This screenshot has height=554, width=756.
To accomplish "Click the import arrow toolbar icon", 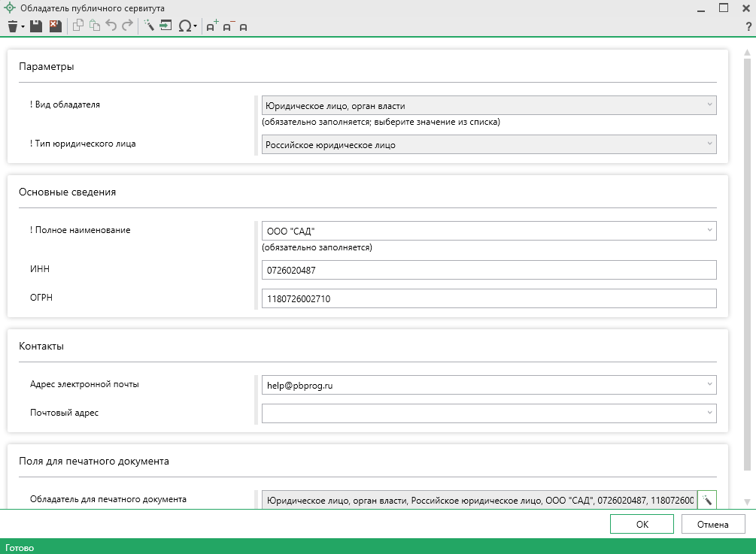I will coord(165,26).
